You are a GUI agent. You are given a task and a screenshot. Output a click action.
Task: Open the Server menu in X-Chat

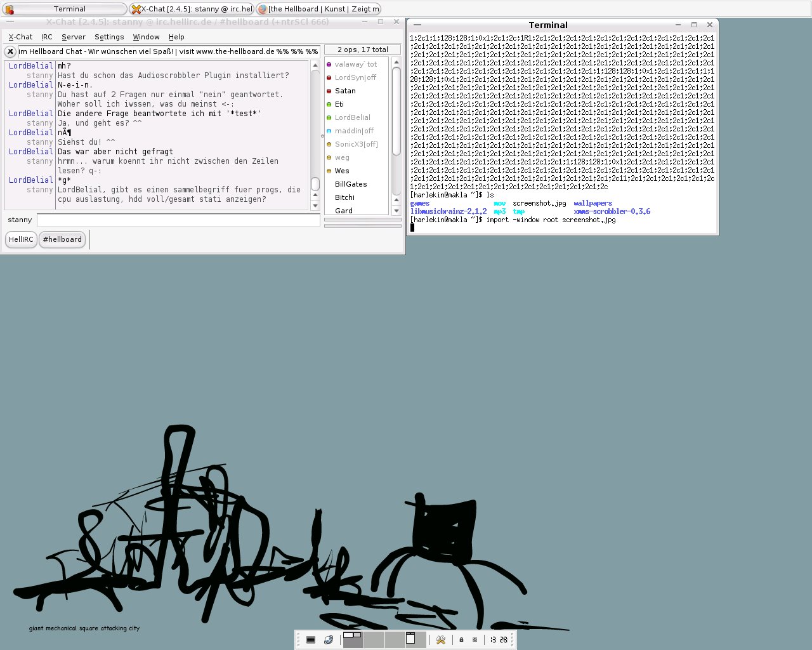point(74,37)
